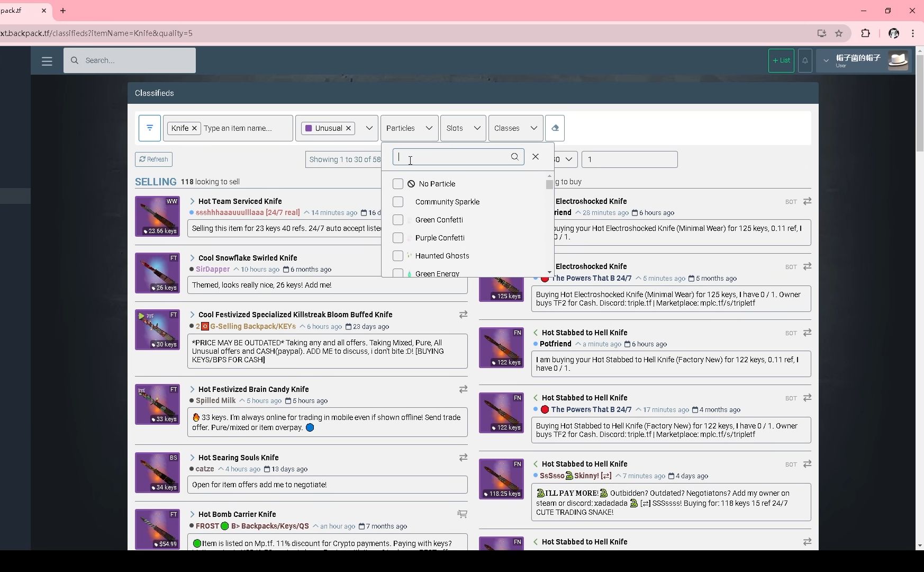
Task: Remove the Knife item tag
Action: coord(194,128)
